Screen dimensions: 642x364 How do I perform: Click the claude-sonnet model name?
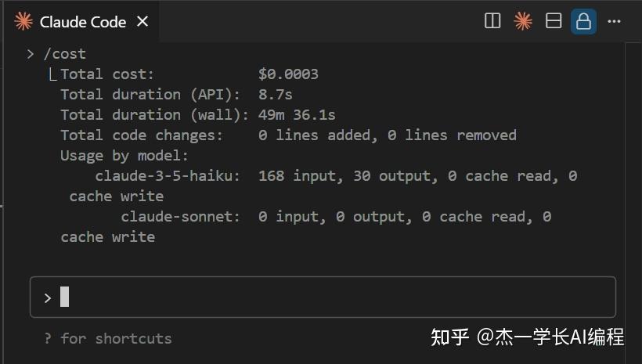(180, 217)
